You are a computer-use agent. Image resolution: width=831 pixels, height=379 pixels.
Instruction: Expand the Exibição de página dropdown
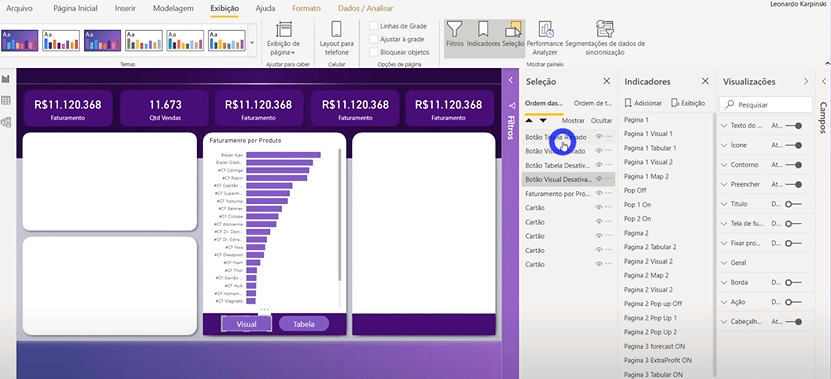[283, 38]
